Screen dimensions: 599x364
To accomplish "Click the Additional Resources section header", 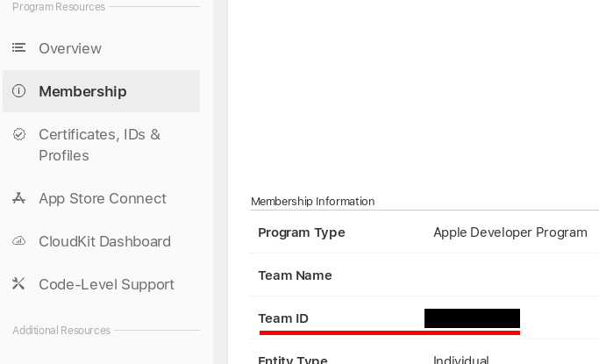I will click(61, 331).
